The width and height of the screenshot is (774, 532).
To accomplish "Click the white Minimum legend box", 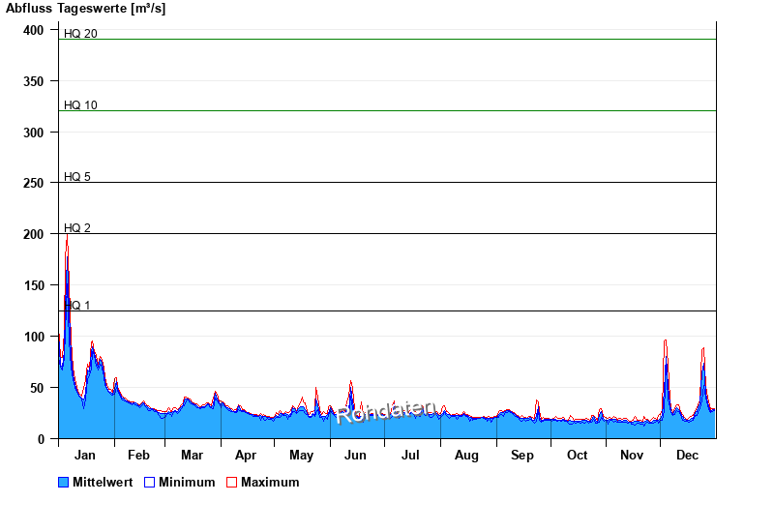I will [149, 482].
